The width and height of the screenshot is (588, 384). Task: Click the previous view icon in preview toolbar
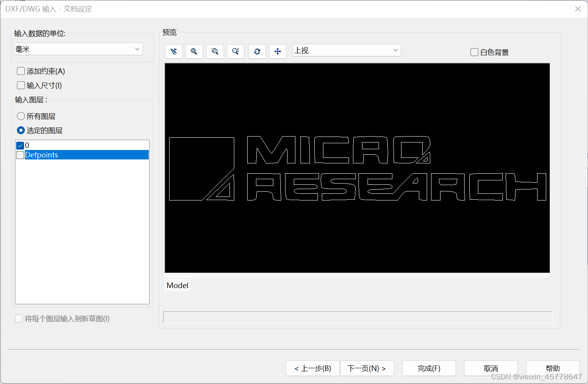click(x=174, y=51)
